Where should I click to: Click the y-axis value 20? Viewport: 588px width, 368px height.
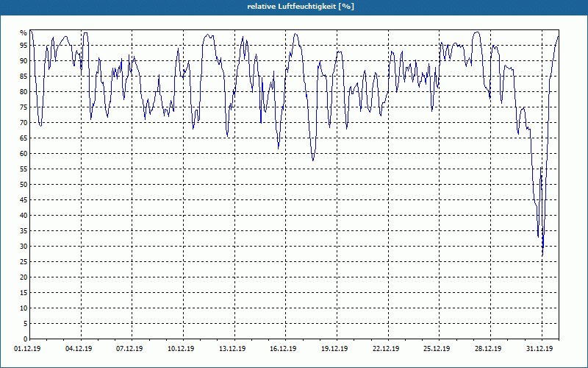click(x=24, y=277)
